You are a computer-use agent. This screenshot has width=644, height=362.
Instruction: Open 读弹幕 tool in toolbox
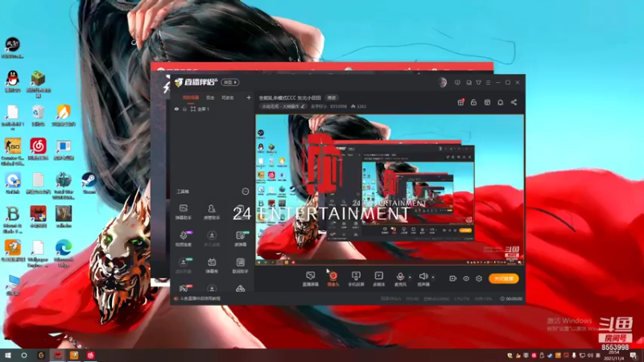[x=240, y=238]
